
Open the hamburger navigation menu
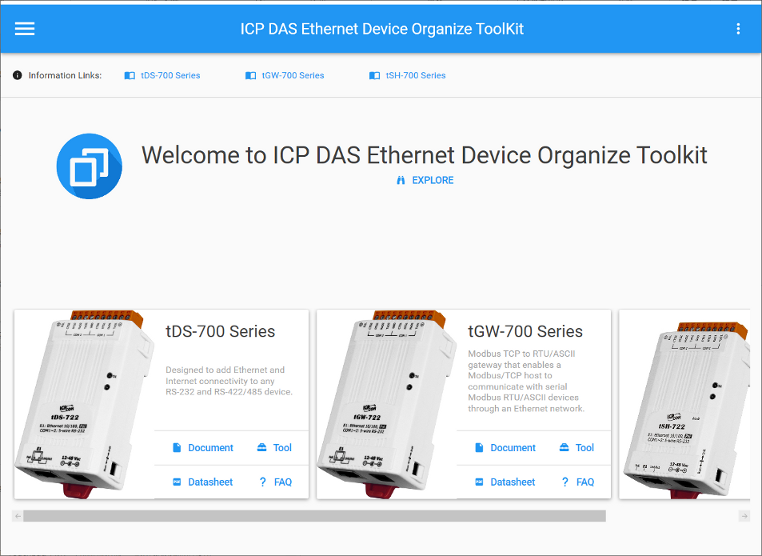click(x=24, y=29)
